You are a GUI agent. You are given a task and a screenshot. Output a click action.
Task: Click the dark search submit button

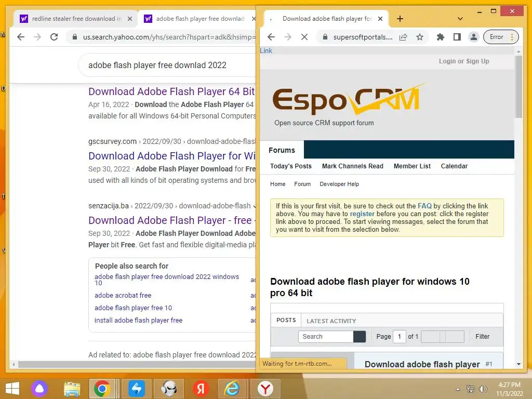(x=360, y=336)
